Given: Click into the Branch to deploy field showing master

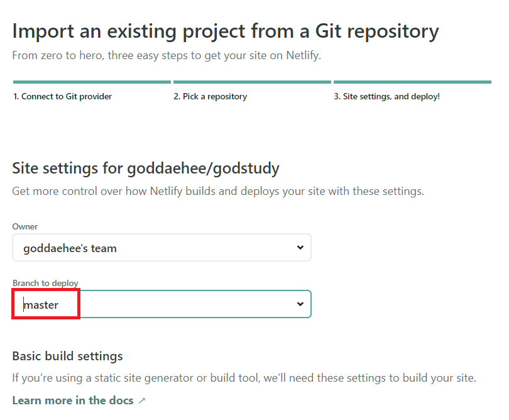Looking at the screenshot, I should coord(161,304).
